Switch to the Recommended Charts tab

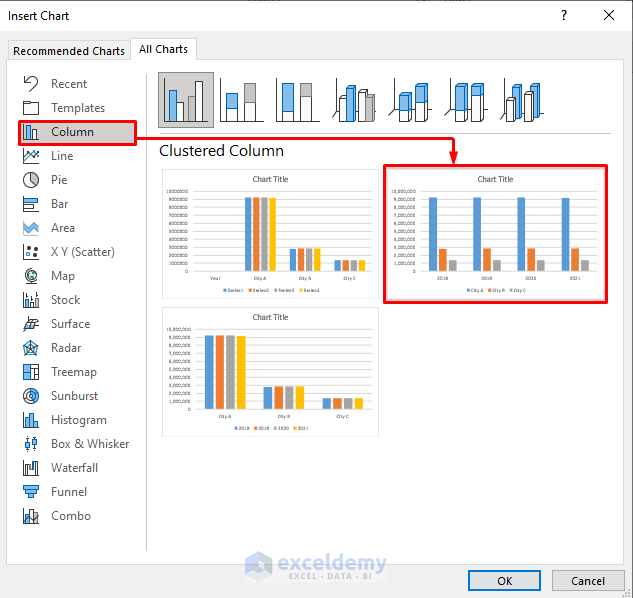[x=69, y=51]
